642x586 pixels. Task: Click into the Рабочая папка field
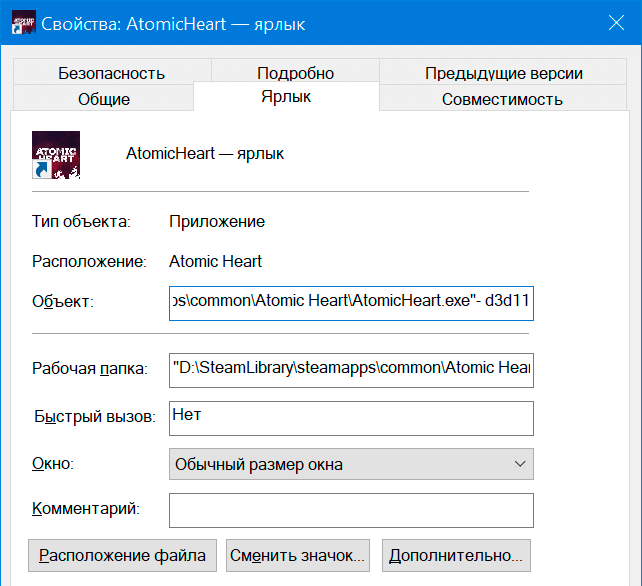[x=351, y=370]
